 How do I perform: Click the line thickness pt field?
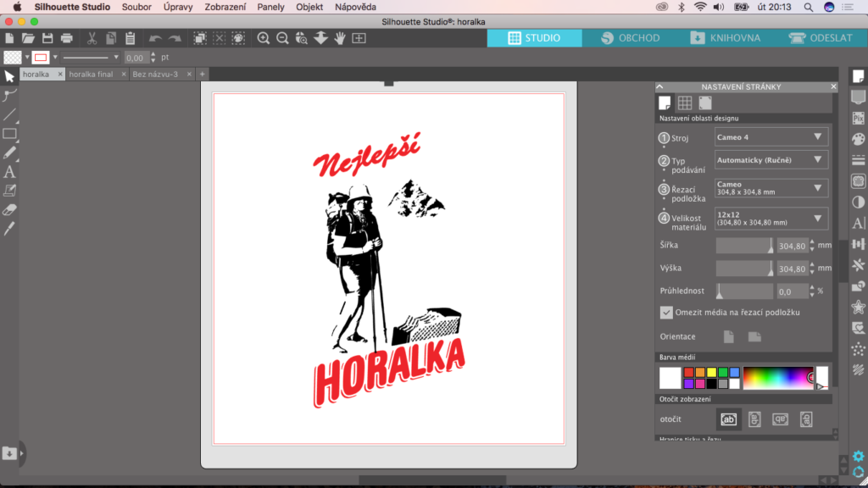(136, 58)
